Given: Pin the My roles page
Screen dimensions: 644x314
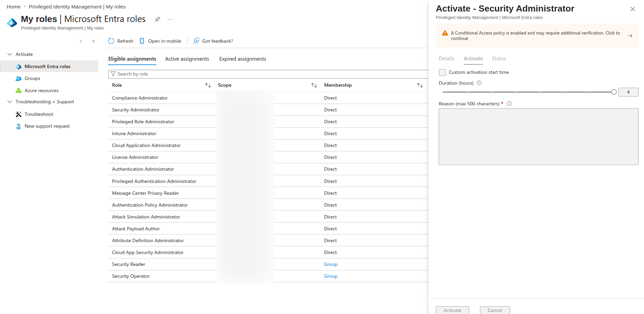Looking at the screenshot, I should tap(157, 19).
